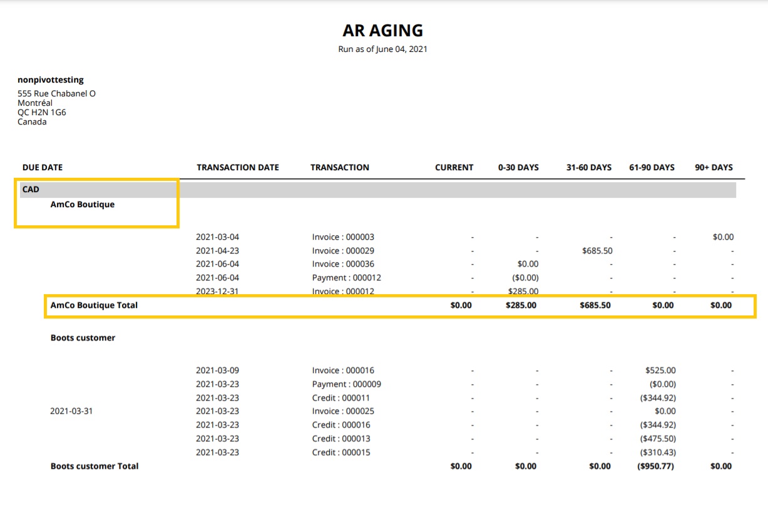The image size is (768, 532).
Task: Select the Credit : 000011 entry
Action: click(x=341, y=397)
